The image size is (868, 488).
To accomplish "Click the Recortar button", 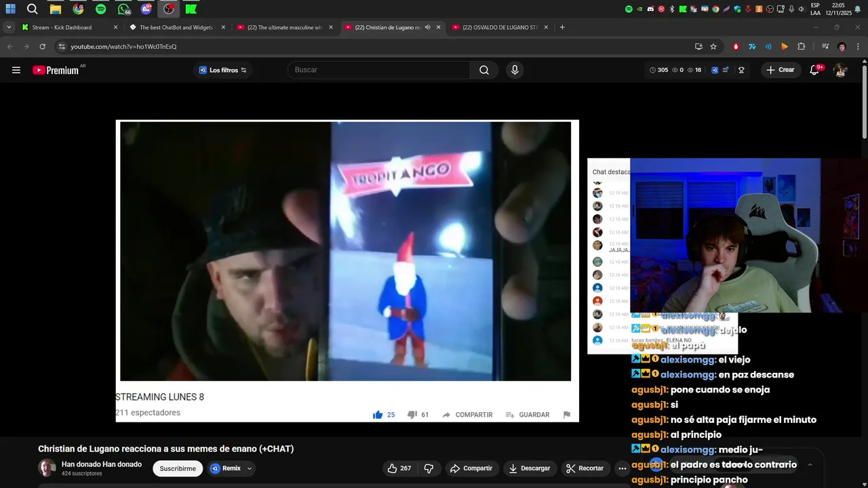I will point(585,468).
